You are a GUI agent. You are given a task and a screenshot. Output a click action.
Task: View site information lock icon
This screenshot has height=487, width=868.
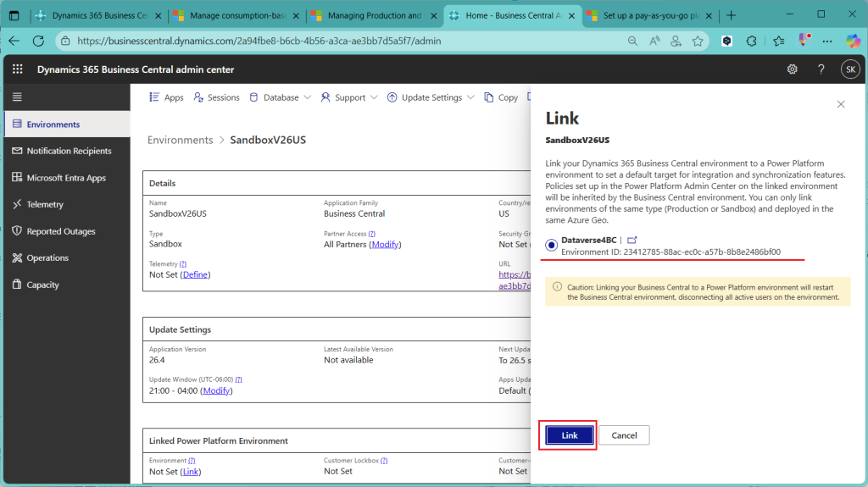65,41
